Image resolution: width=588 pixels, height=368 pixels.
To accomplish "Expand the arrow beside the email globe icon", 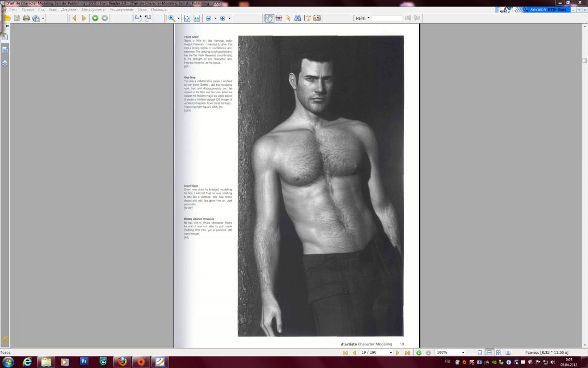I will click(x=43, y=19).
